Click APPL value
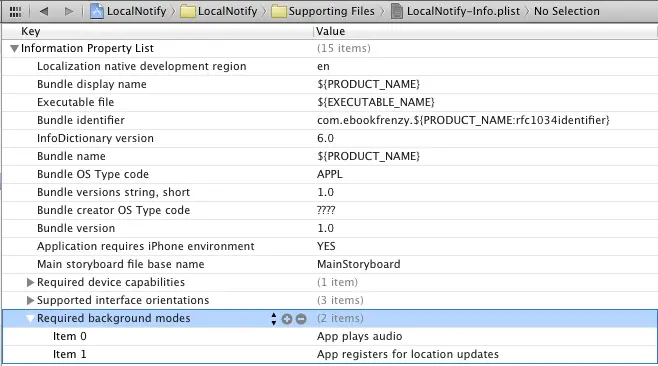The width and height of the screenshot is (658, 366). (330, 174)
